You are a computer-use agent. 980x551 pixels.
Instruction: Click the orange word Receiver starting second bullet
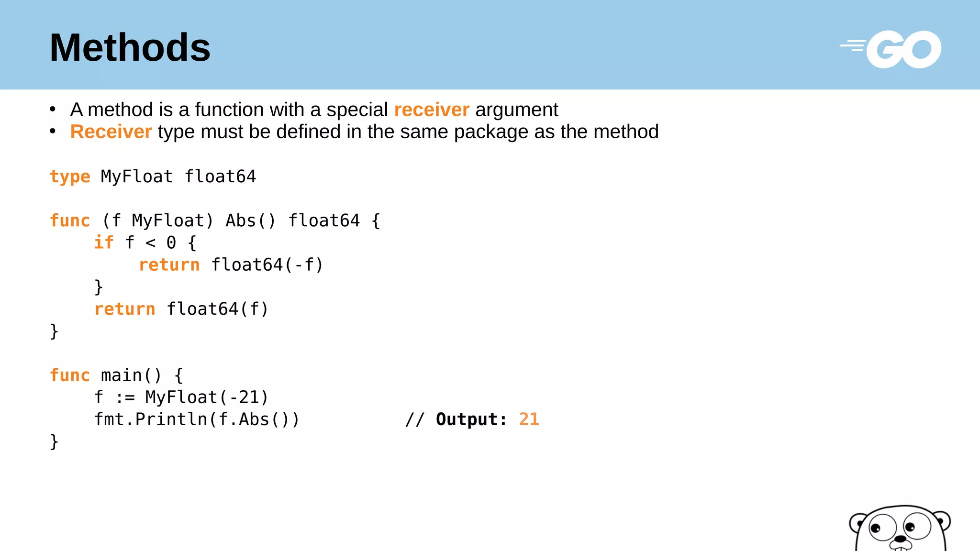(x=111, y=132)
